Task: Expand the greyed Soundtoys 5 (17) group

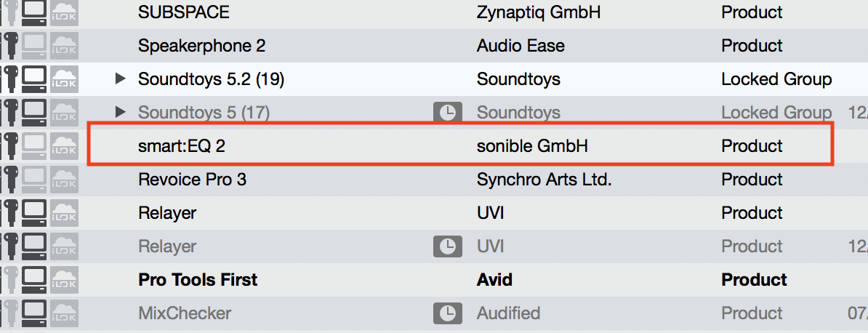Action: (121, 113)
